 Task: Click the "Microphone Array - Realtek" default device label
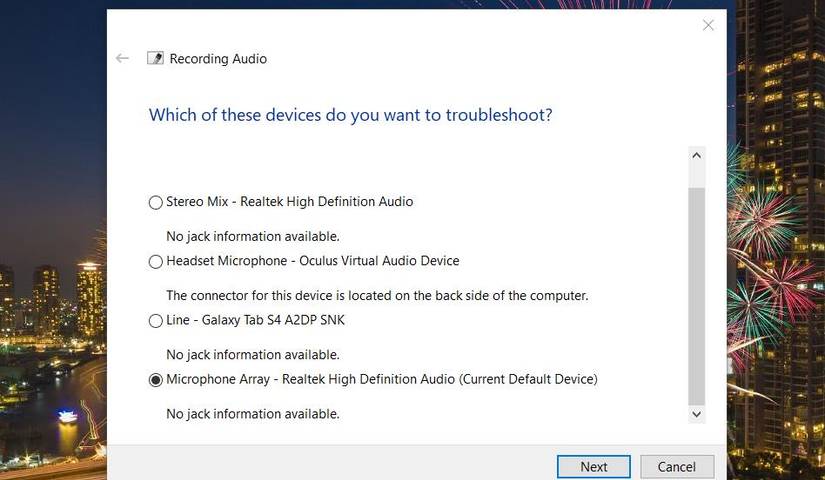tap(381, 379)
